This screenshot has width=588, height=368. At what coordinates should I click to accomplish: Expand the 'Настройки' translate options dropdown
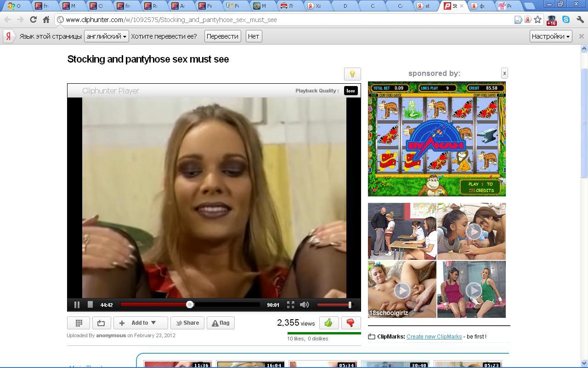point(550,36)
